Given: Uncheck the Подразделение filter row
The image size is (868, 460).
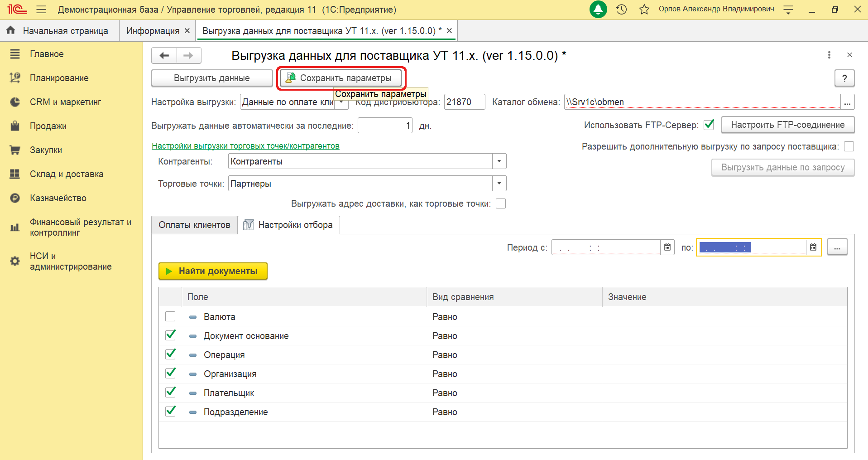Looking at the screenshot, I should 170,412.
